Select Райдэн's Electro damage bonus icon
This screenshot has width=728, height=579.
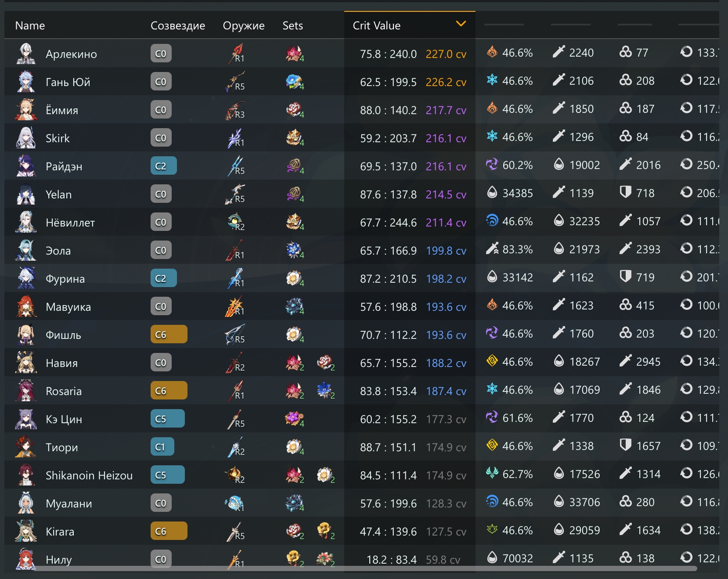(x=492, y=165)
